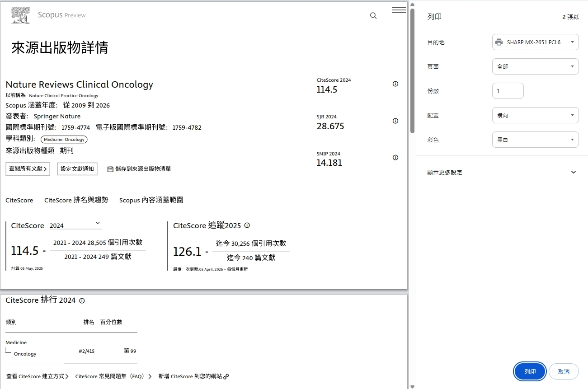Click save icon for 儲存到來源出版物清單

(110, 169)
